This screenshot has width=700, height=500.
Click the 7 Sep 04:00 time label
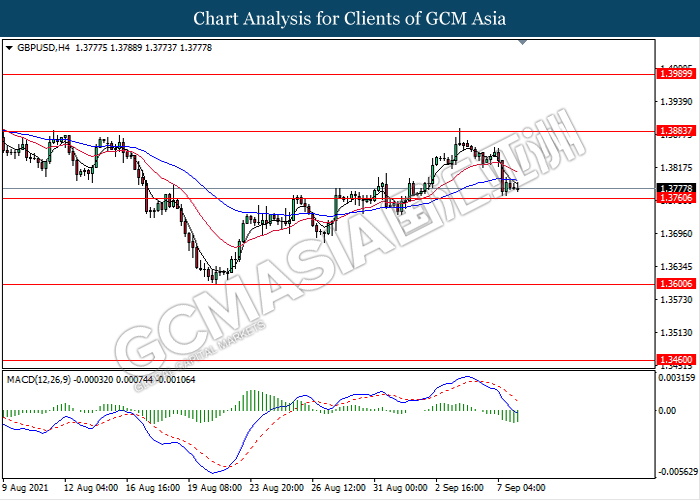[x=521, y=488]
